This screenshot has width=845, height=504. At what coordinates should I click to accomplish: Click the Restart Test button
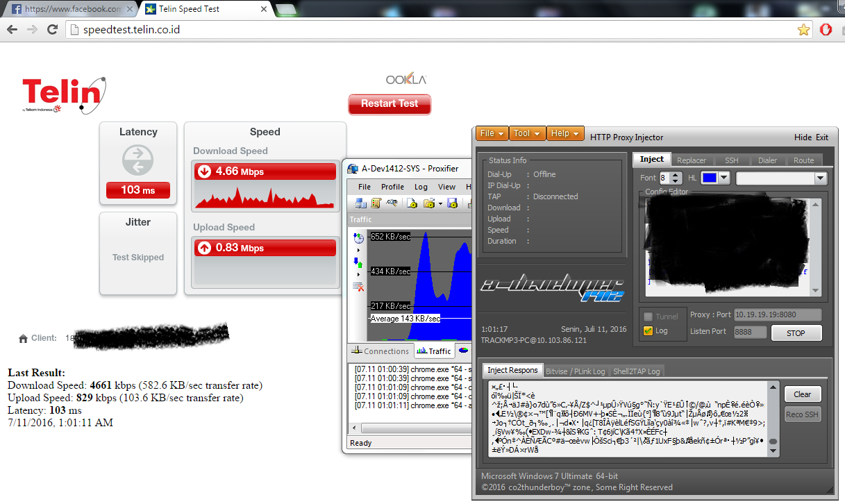coord(390,103)
